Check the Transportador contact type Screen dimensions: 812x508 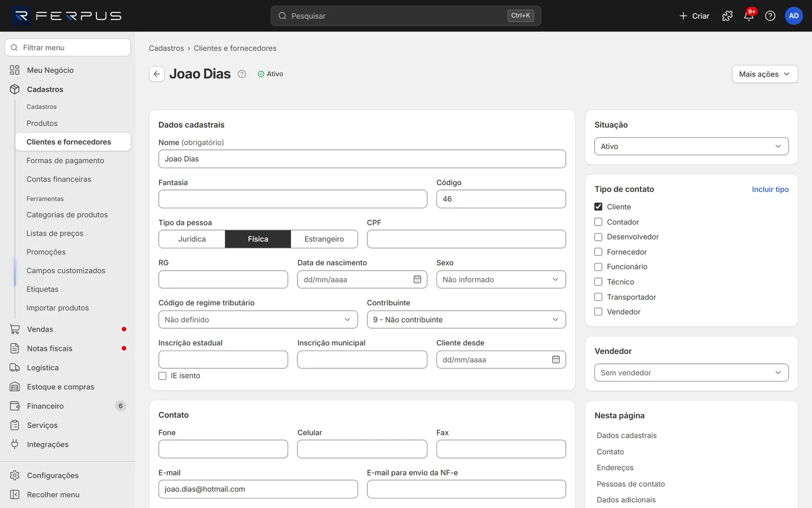[x=598, y=297]
